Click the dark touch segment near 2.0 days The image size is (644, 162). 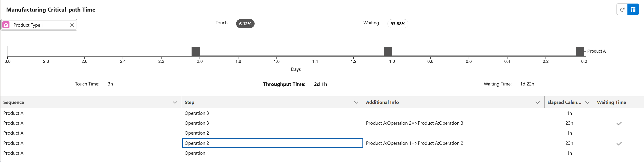196,51
